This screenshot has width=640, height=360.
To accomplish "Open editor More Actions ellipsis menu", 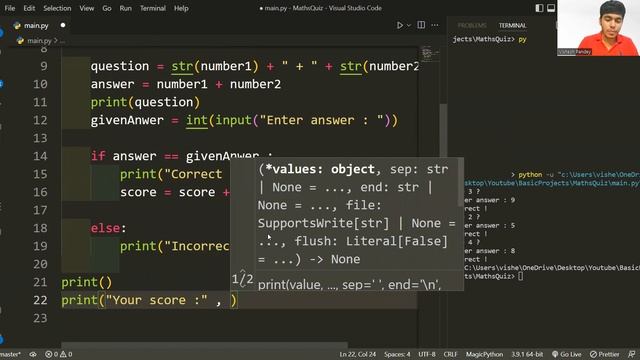I will coord(435,25).
